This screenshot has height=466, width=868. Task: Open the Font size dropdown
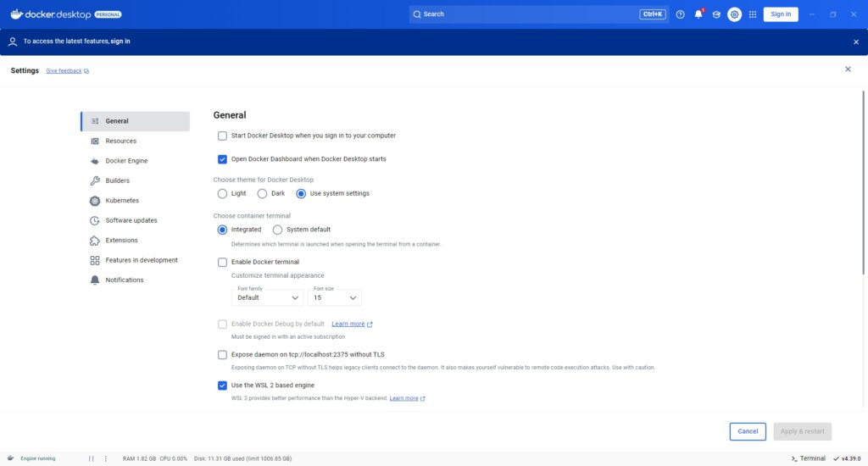click(334, 297)
